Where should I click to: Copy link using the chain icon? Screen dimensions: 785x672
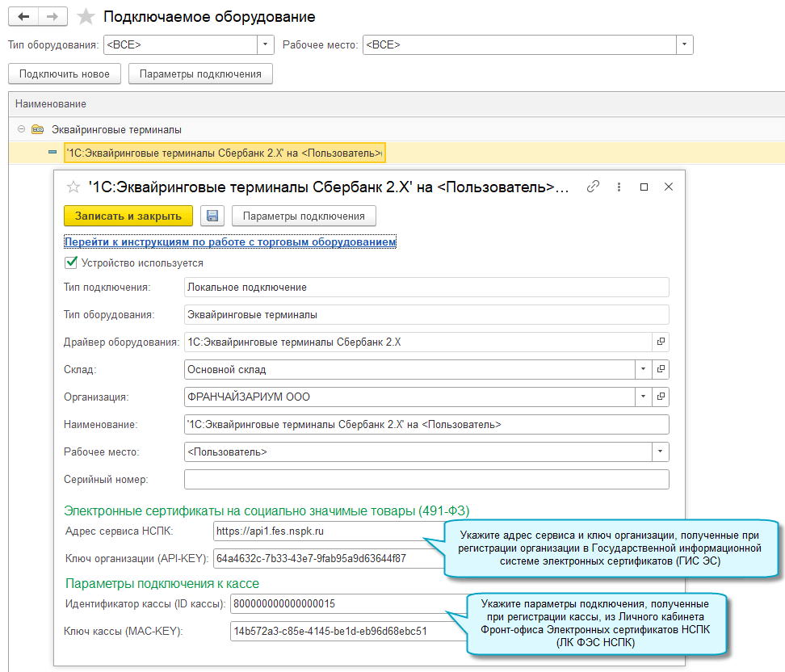594,187
